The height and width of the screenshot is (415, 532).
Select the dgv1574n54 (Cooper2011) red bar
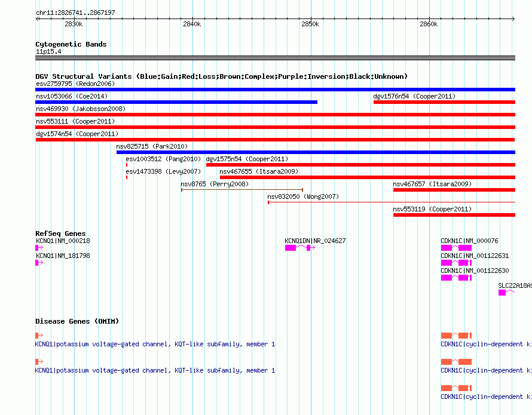(275, 140)
